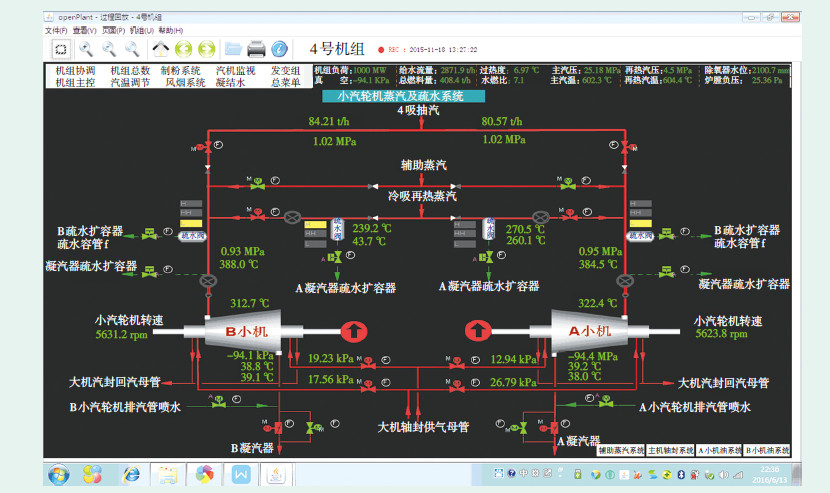Expand the 页面(P) menu
830x493 pixels.
(114, 31)
